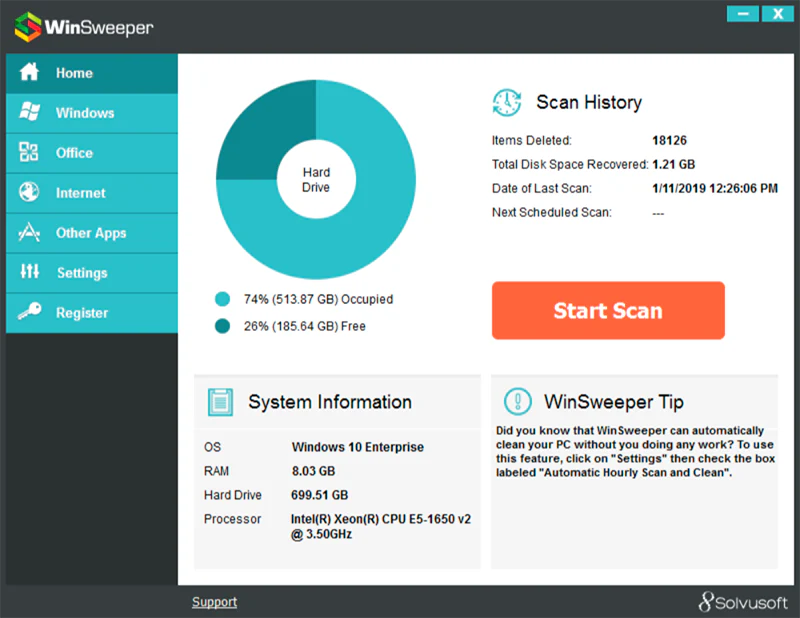Select the Internet sidebar label
This screenshot has width=800, height=618.
click(81, 193)
